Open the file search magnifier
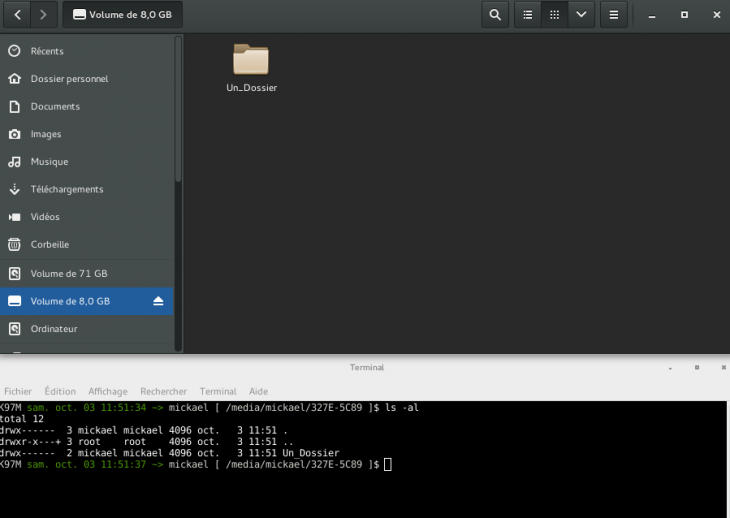The image size is (730, 518). coord(494,15)
